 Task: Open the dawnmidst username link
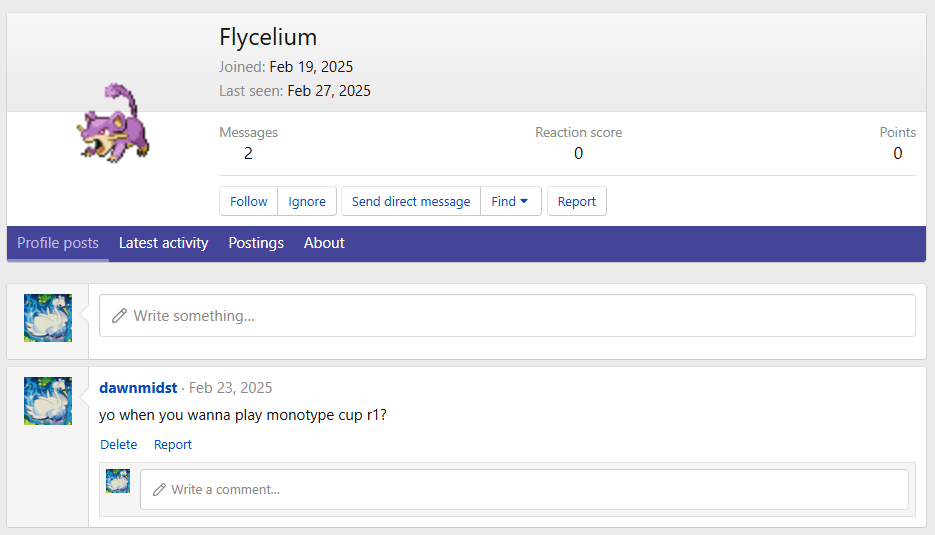(138, 388)
